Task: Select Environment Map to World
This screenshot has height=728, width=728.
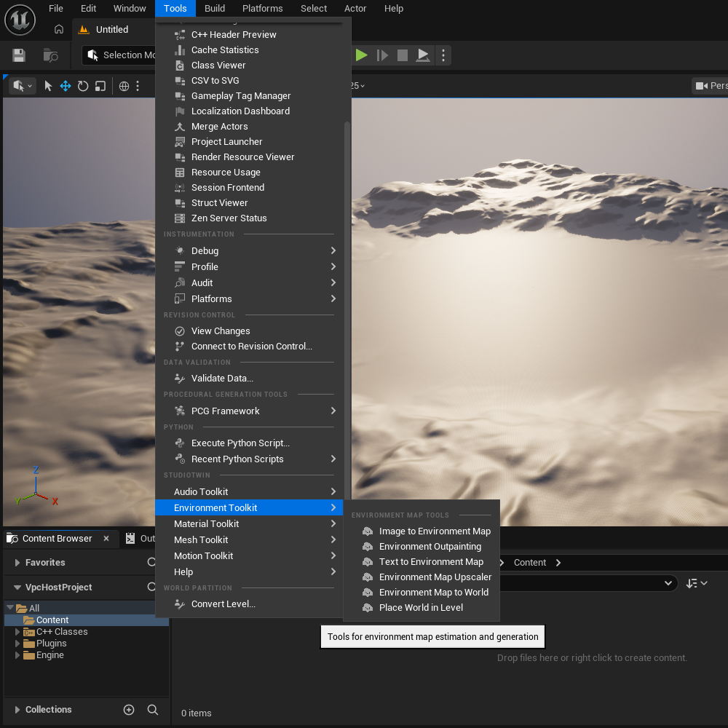Action: tap(422, 593)
